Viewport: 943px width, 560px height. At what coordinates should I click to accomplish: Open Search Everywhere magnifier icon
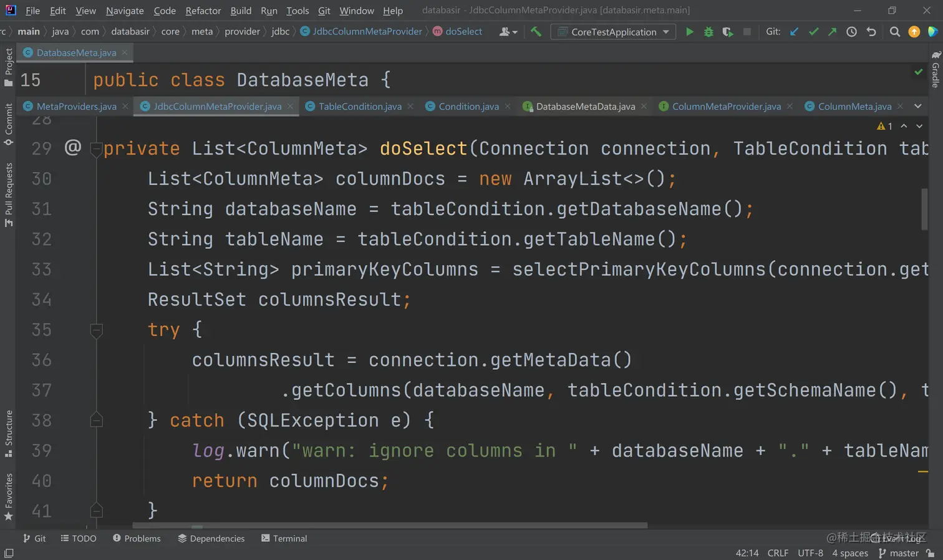click(x=894, y=31)
